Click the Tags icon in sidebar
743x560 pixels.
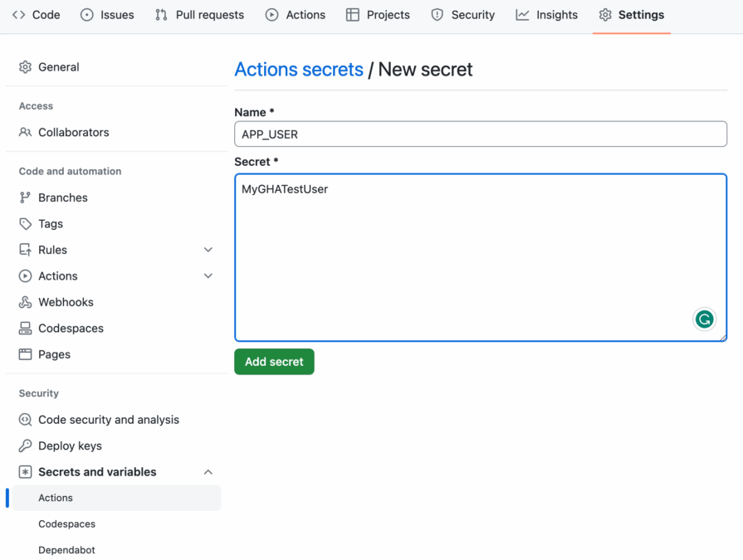point(25,223)
